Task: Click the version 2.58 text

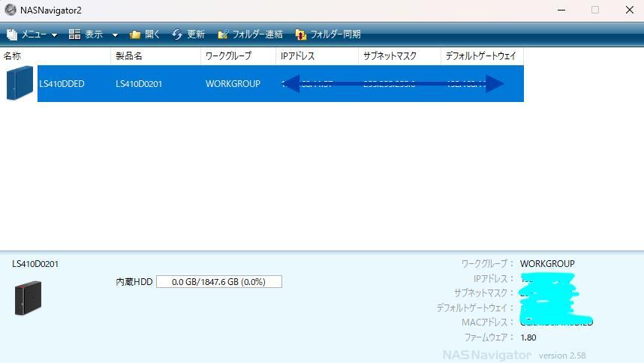Action: [562, 355]
